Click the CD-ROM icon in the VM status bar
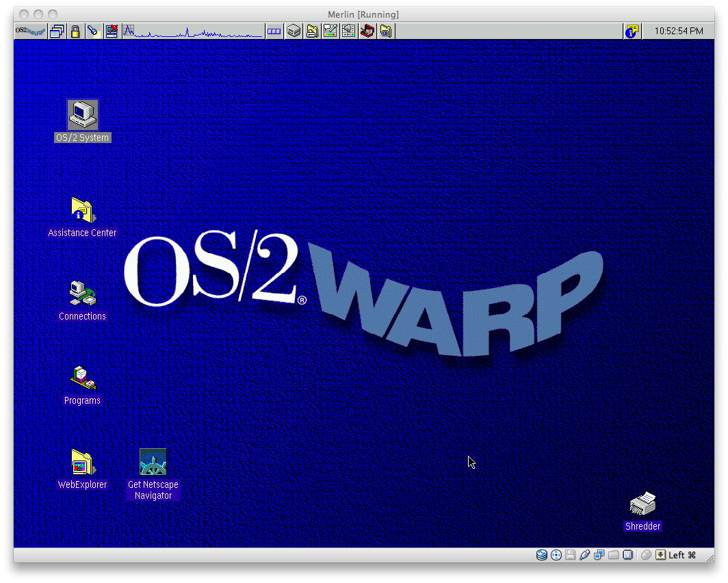Viewport: 728px width, 583px height. [556, 555]
